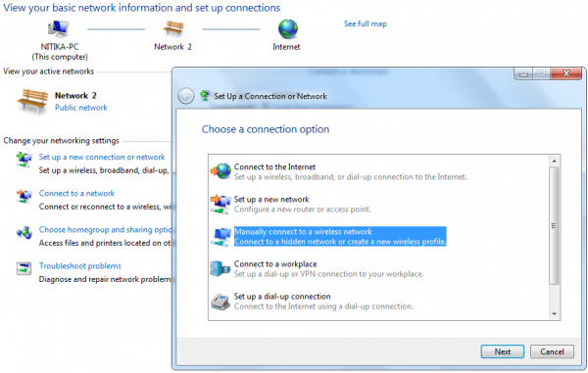Click the Network 2 bench icon in map
The image size is (588, 373).
[173, 28]
